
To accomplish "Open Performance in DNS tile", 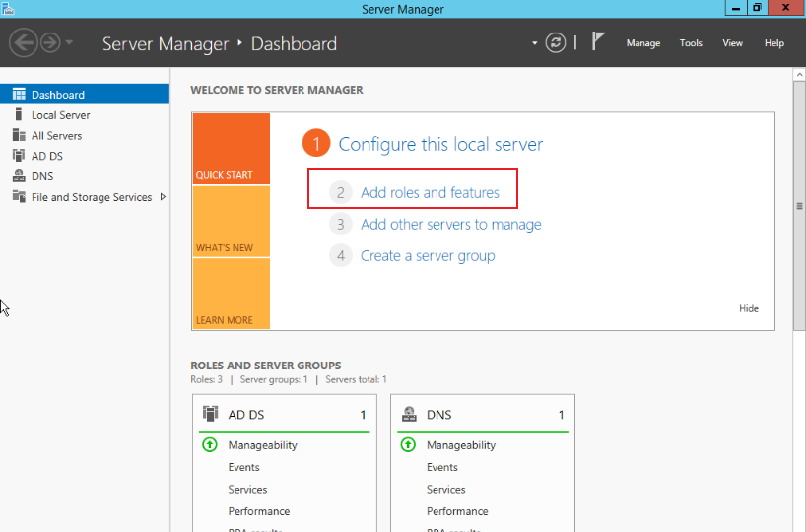I will [x=457, y=511].
